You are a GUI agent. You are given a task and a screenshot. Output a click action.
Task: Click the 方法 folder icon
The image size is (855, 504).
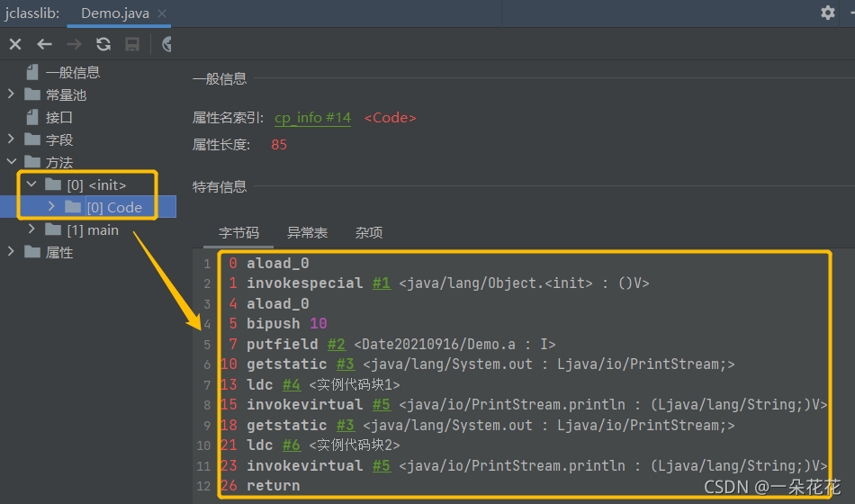pyautogui.click(x=32, y=162)
